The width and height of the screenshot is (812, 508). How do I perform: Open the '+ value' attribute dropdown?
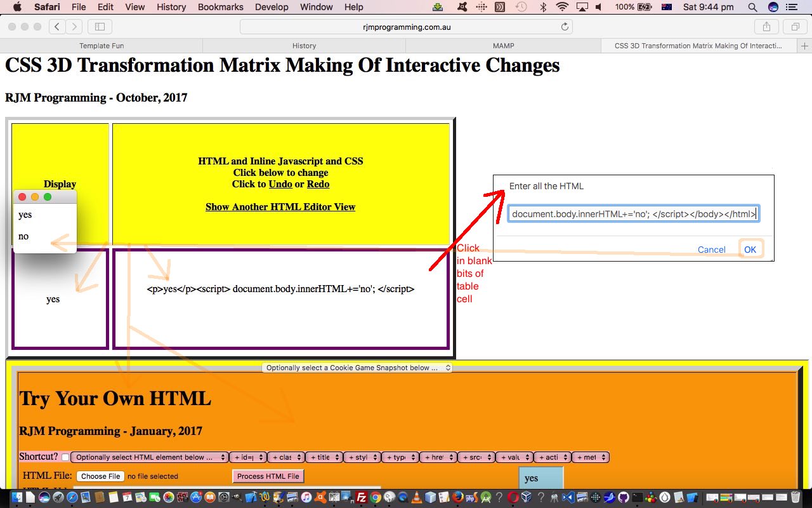(x=514, y=457)
